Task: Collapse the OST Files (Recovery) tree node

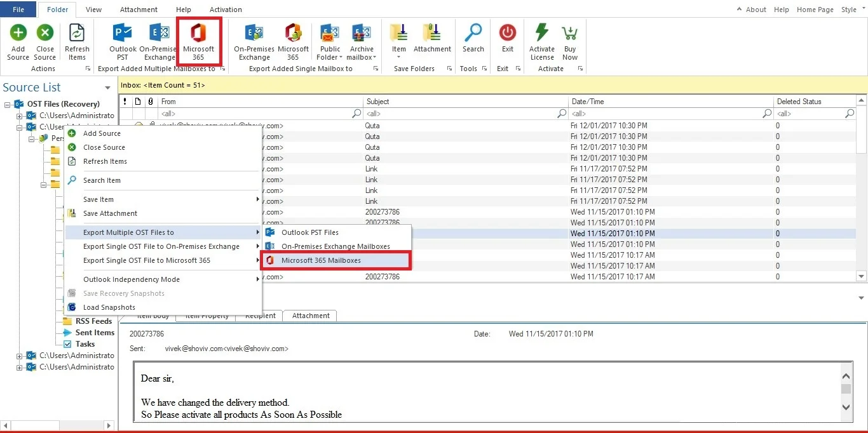Action: pos(8,104)
